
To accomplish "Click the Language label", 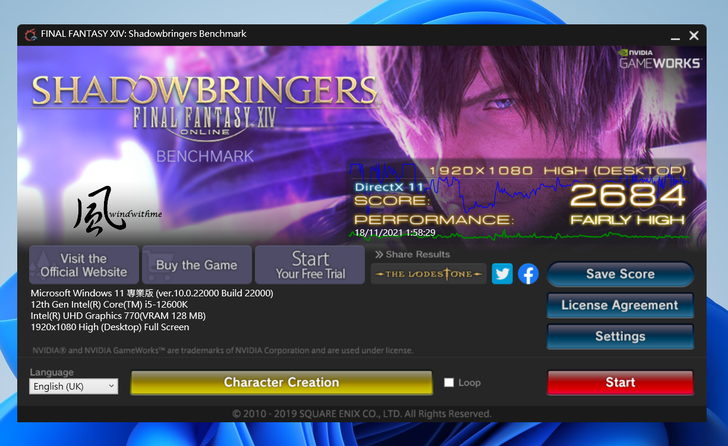I will point(52,372).
